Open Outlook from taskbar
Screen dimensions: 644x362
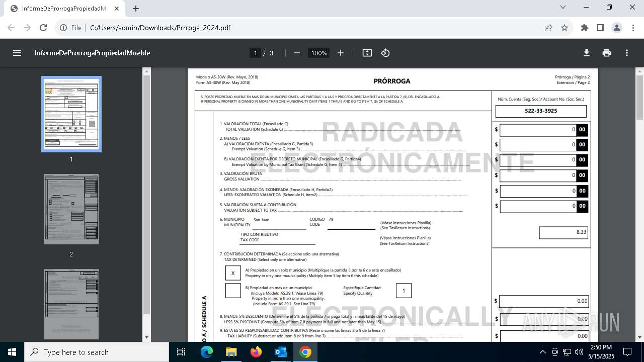[x=280, y=352]
